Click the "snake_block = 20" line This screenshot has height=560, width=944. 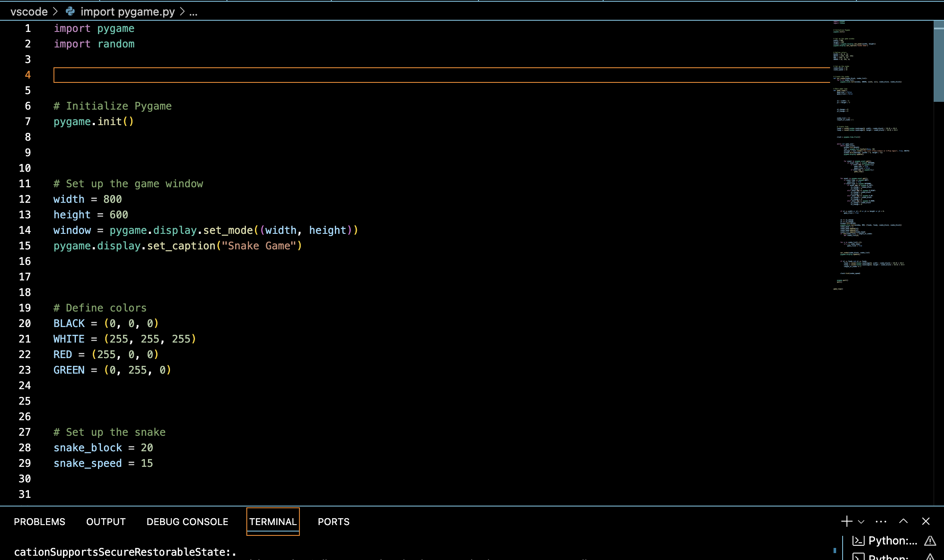tap(103, 448)
